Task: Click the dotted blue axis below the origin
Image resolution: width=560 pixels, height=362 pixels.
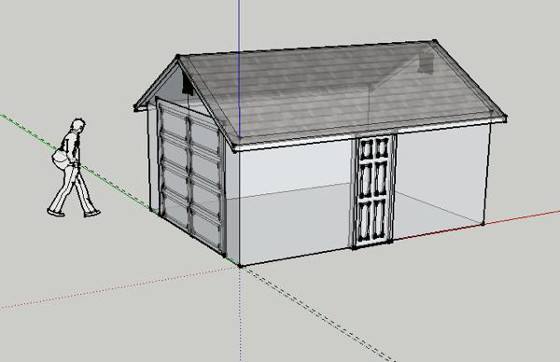Action: (x=240, y=314)
